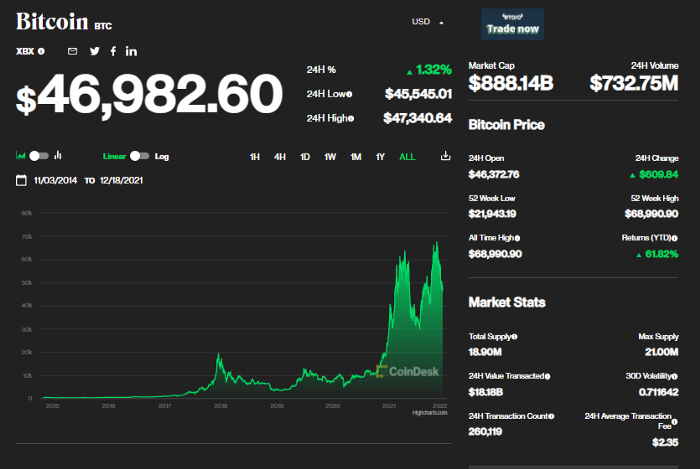Click 24H High info icon
This screenshot has height=469, width=700.
(x=351, y=118)
